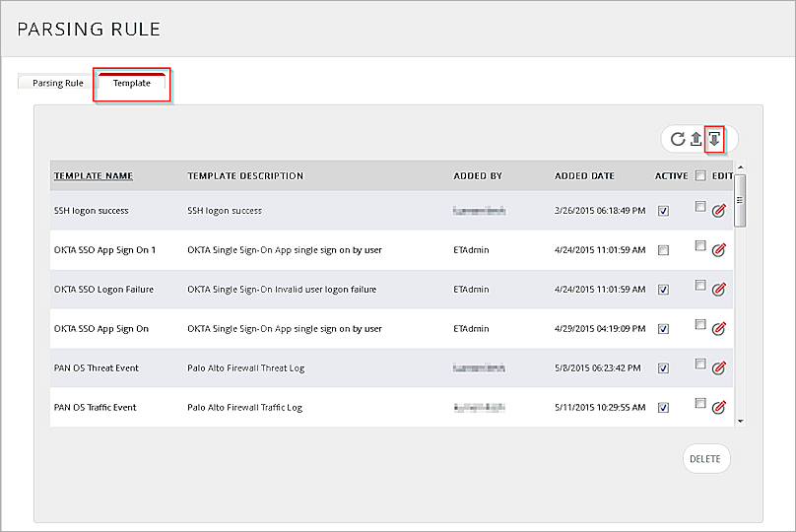The width and height of the screenshot is (796, 532).
Task: Edit the OKTA SSO Logon Failure template
Action: pos(718,290)
